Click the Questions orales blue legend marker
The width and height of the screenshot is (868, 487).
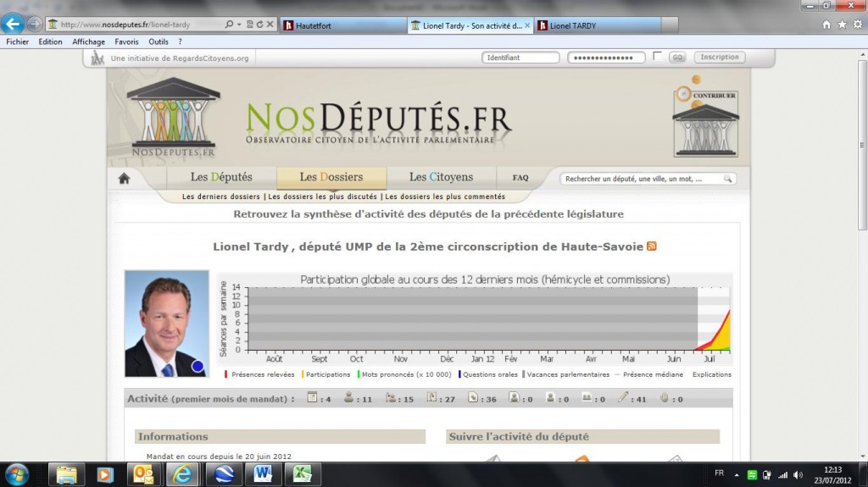pyautogui.click(x=459, y=374)
